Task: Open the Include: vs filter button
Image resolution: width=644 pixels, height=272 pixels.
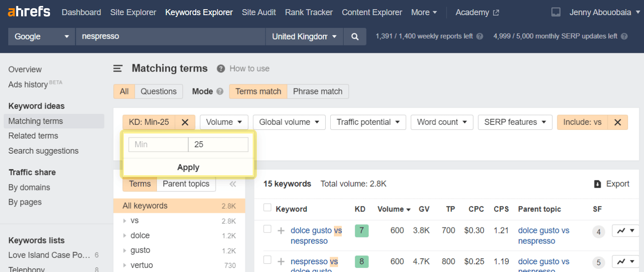Action: pos(583,122)
